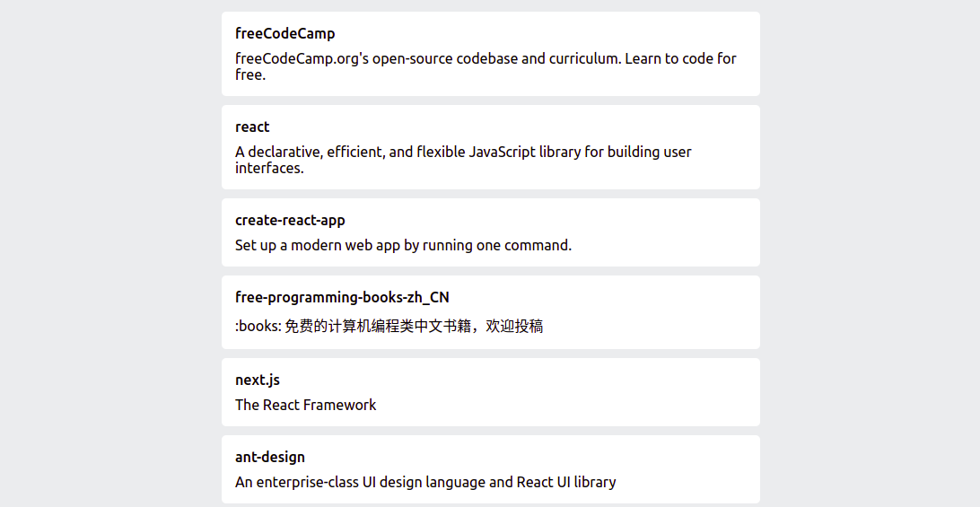Click the freeCodeCamp title heading
This screenshot has height=507, width=980.
[x=285, y=34]
